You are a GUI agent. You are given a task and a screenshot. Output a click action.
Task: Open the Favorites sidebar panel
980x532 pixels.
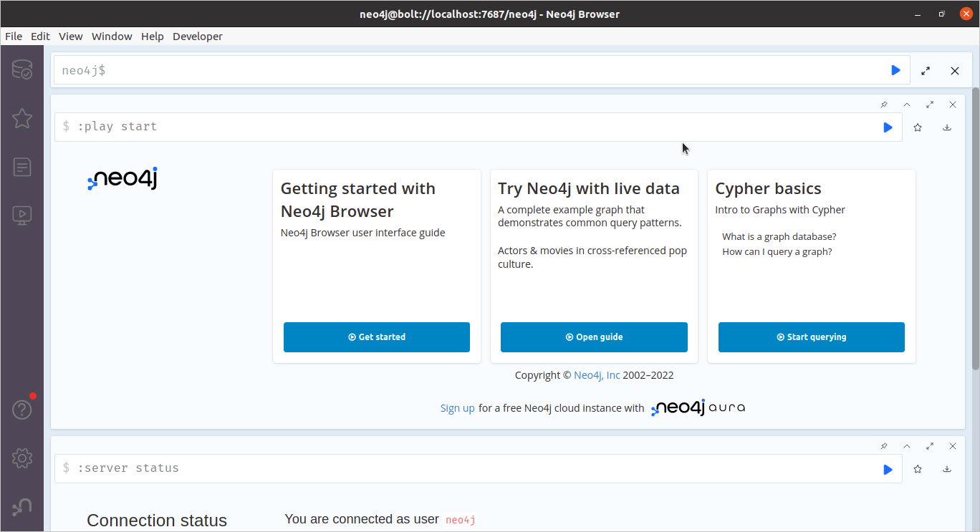pyautogui.click(x=21, y=118)
